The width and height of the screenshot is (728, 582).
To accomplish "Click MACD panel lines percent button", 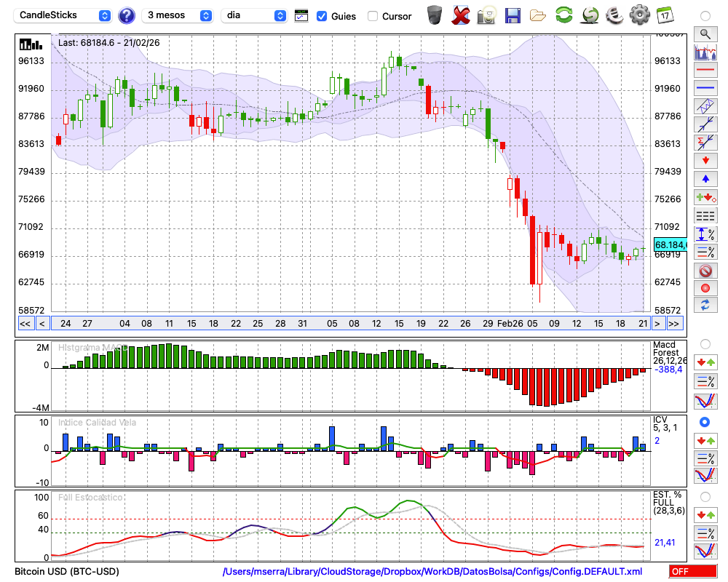I will tap(705, 381).
